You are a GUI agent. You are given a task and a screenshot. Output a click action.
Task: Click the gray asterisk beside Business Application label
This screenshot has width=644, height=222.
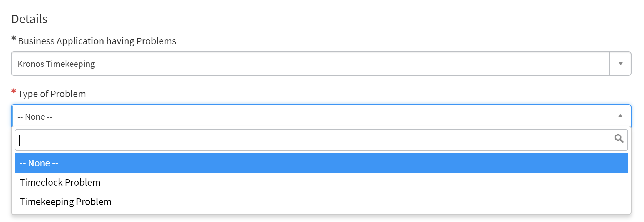(x=14, y=39)
